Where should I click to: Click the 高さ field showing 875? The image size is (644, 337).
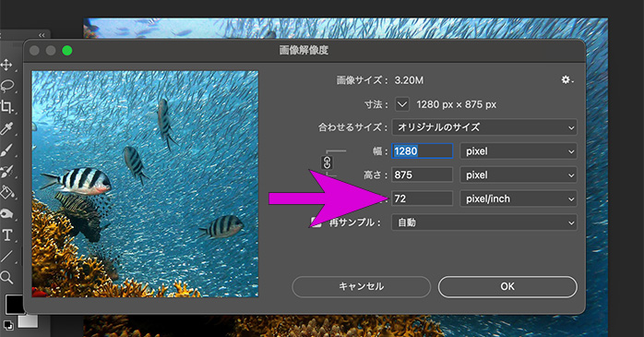[x=423, y=175]
